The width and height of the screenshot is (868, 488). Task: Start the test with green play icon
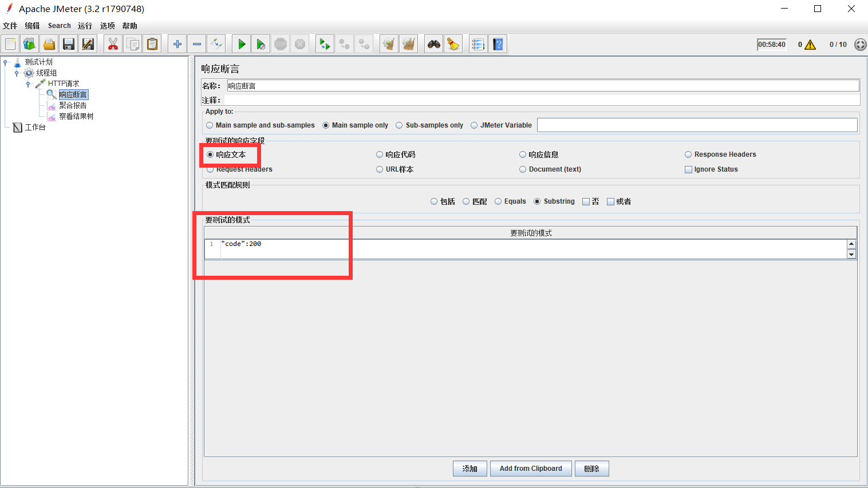[242, 44]
